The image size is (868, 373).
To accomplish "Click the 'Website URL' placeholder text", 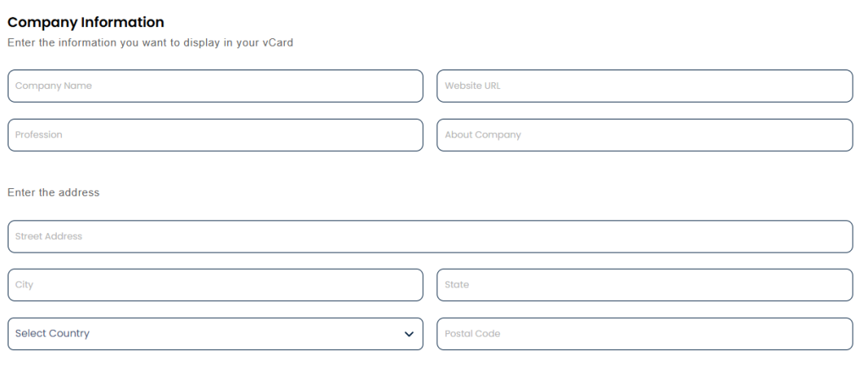I will [472, 86].
